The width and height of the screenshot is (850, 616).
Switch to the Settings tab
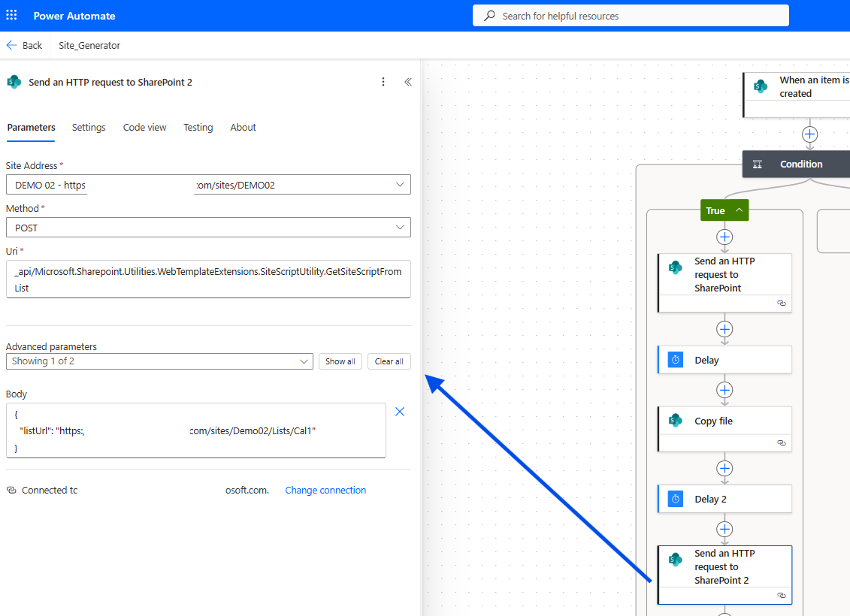(89, 128)
